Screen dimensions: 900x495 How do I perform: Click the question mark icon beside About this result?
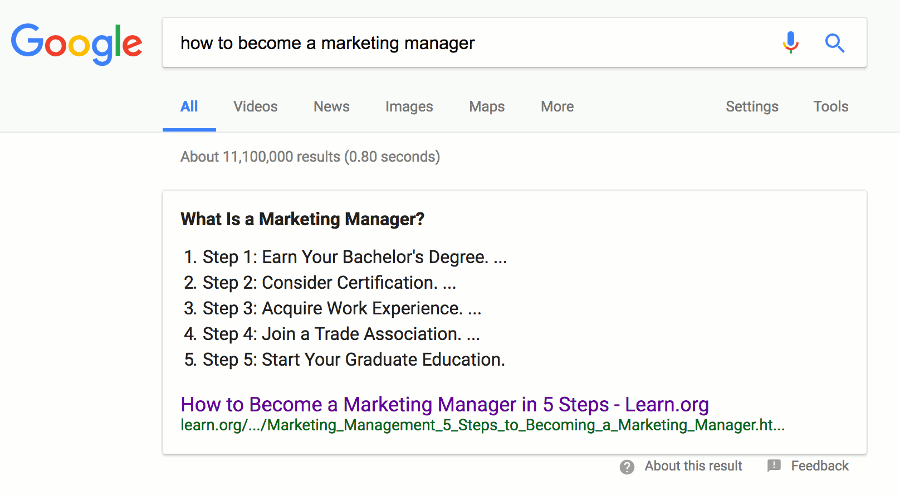[627, 466]
